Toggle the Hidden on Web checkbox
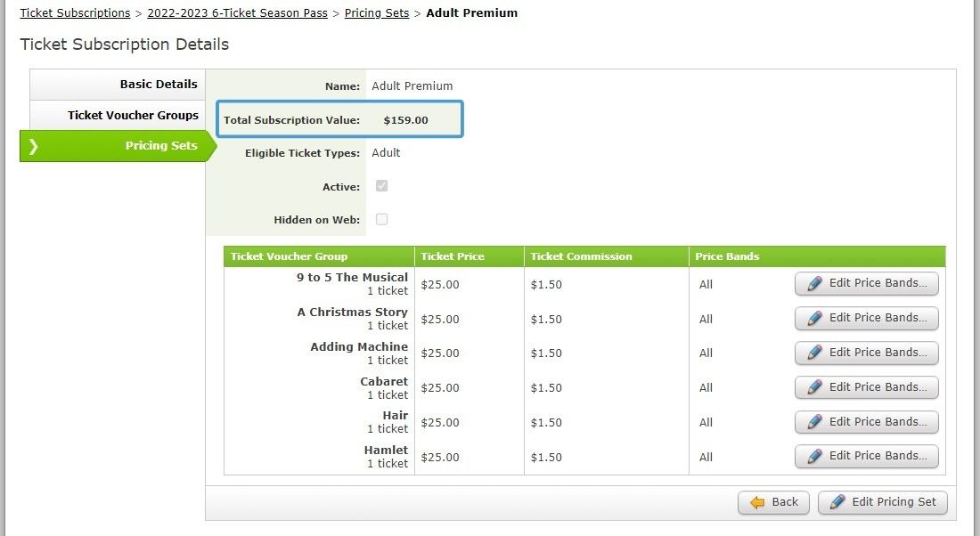 coord(381,219)
